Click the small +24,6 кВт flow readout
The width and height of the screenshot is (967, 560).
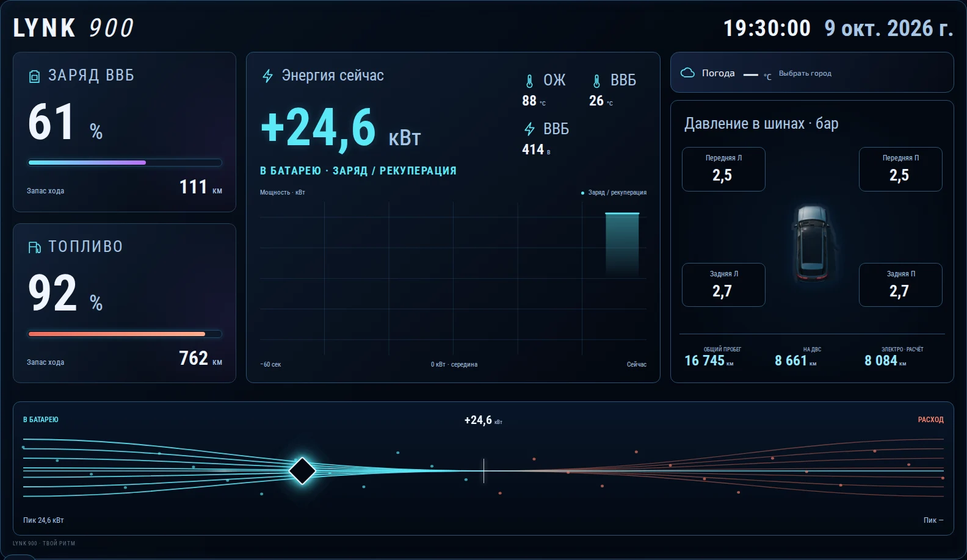(483, 420)
